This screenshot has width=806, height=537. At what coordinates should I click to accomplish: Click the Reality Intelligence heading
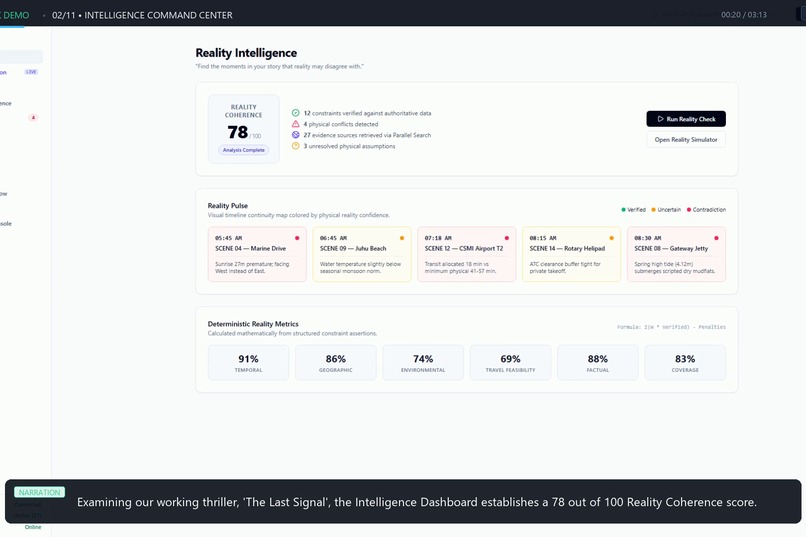tap(246, 53)
